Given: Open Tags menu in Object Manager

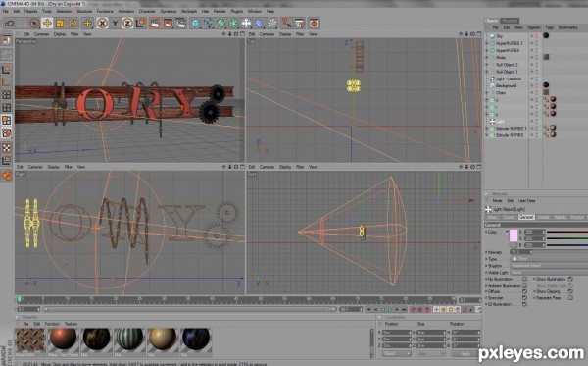Looking at the screenshot, I should point(550,27).
